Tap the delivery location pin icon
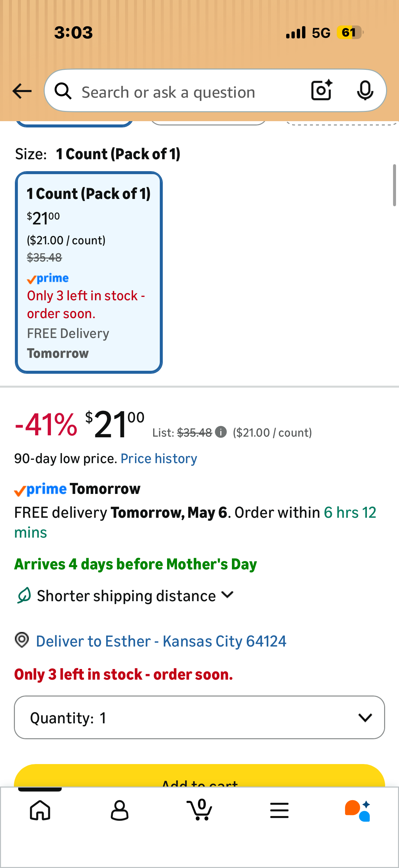This screenshot has height=868, width=399. pyautogui.click(x=22, y=640)
